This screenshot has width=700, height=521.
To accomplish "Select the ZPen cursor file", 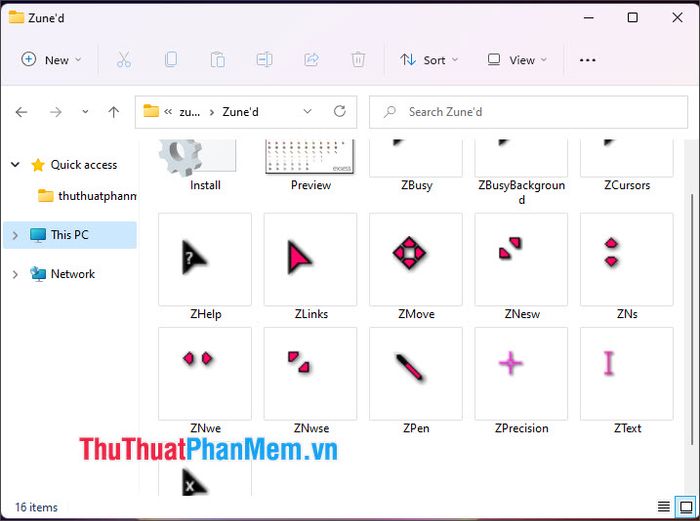I will tap(416, 381).
